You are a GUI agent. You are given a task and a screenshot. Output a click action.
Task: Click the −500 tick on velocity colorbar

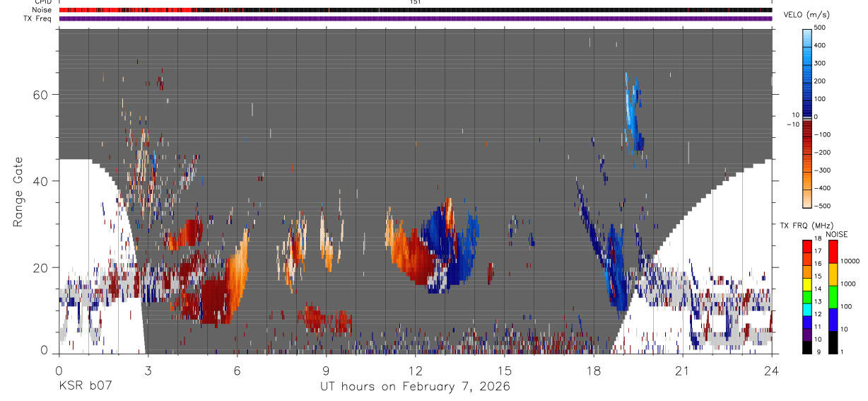[x=823, y=206]
